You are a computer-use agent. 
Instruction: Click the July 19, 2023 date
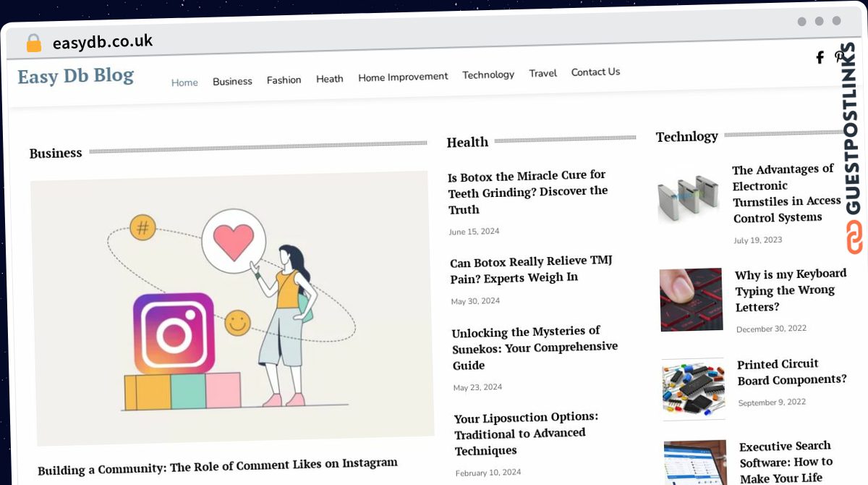click(x=758, y=240)
